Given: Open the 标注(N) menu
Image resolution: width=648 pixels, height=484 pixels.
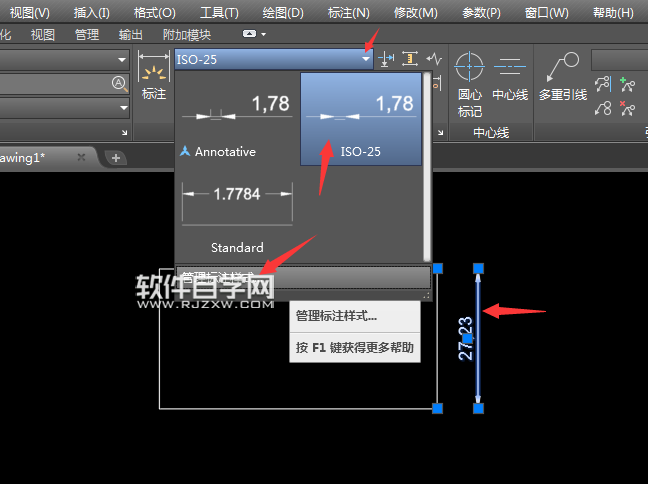Looking at the screenshot, I should (349, 13).
